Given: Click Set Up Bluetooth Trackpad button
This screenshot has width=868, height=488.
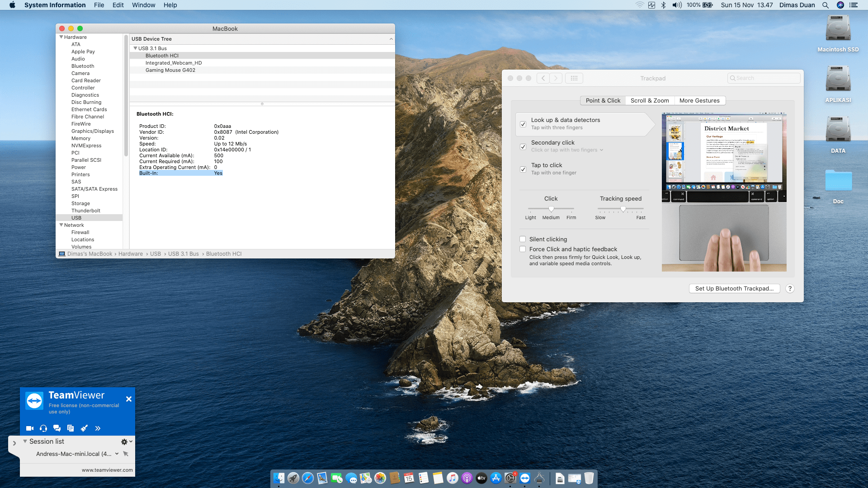Looking at the screenshot, I should 734,288.
